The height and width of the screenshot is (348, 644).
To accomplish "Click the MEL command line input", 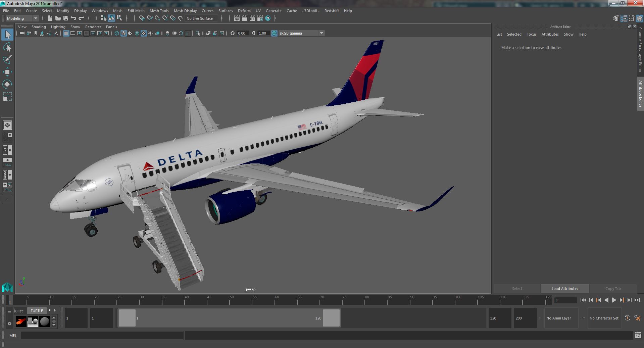I will [x=102, y=335].
